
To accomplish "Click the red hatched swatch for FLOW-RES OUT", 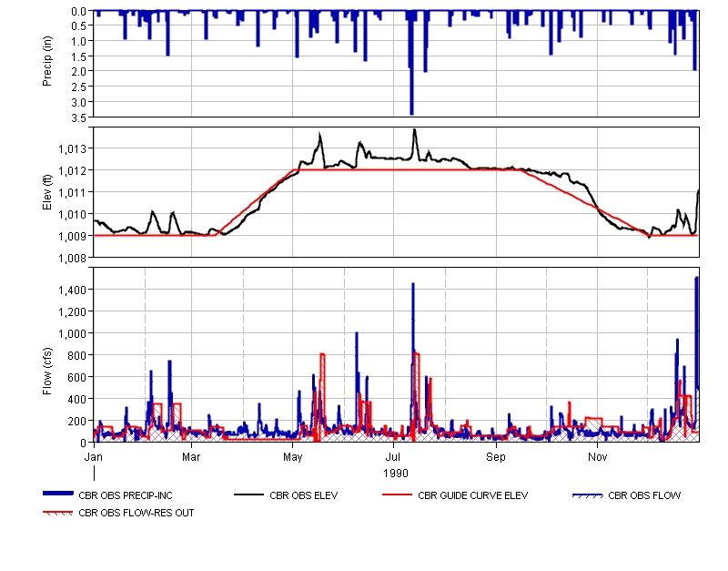I will point(58,513).
